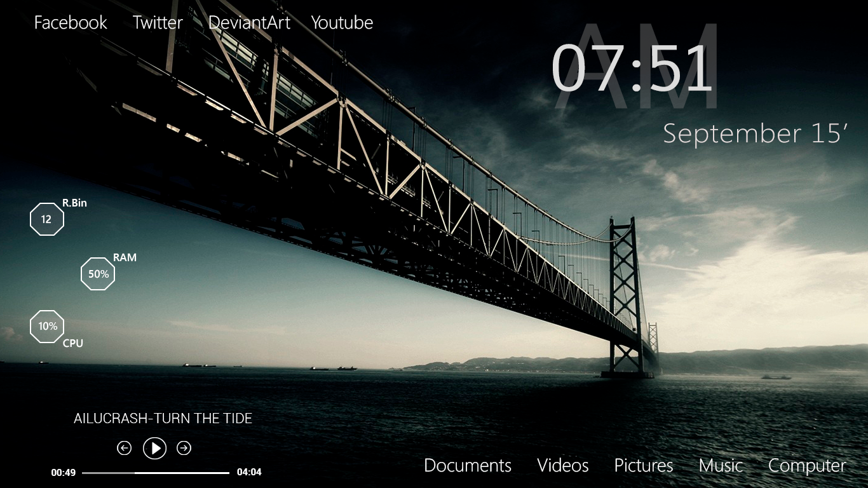Open the Music folder shortcut
Image resolution: width=868 pixels, height=488 pixels.
coord(721,466)
